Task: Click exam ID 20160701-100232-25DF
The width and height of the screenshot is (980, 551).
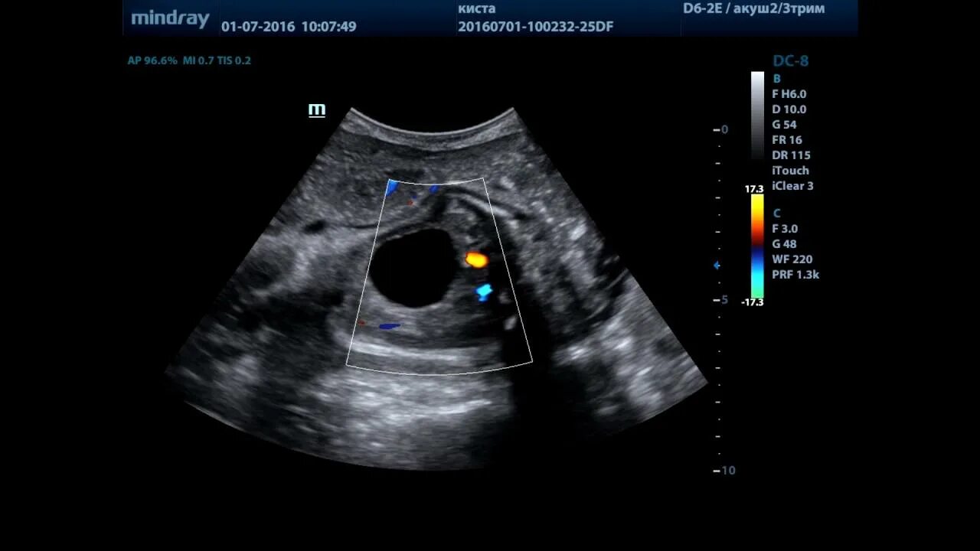Action: [536, 26]
